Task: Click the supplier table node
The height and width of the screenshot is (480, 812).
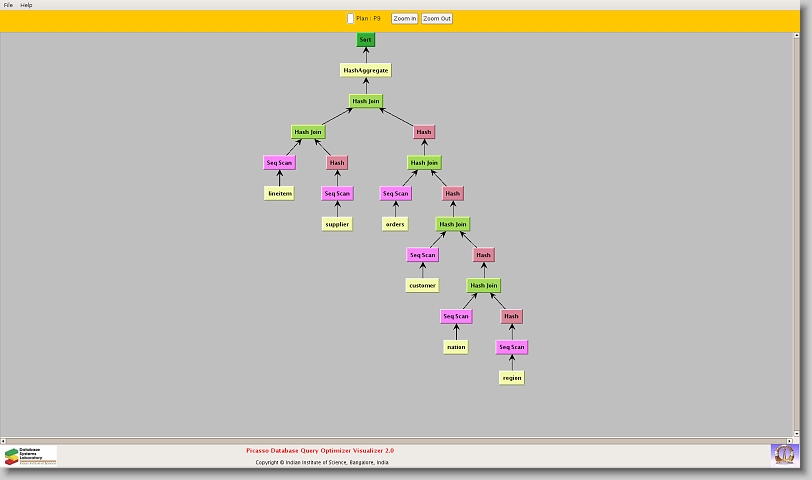Action: tap(337, 224)
